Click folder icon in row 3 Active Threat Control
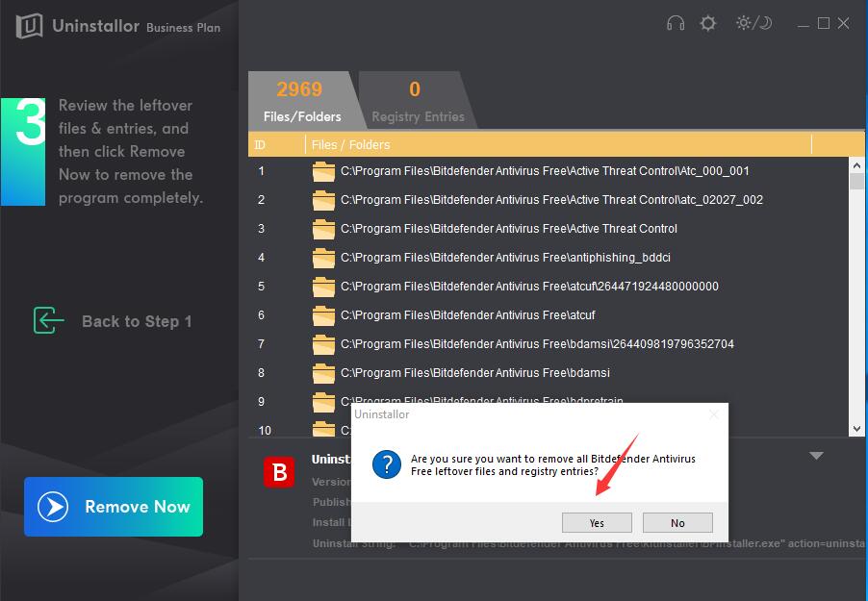Screen dimensions: 868x601 pyautogui.click(x=323, y=229)
